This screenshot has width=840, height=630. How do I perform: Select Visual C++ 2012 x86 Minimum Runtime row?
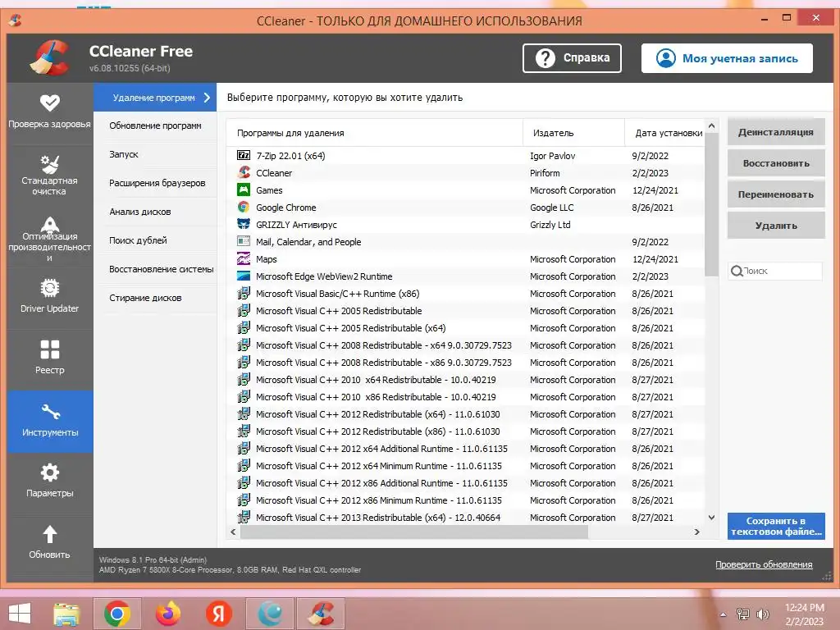[465, 500]
